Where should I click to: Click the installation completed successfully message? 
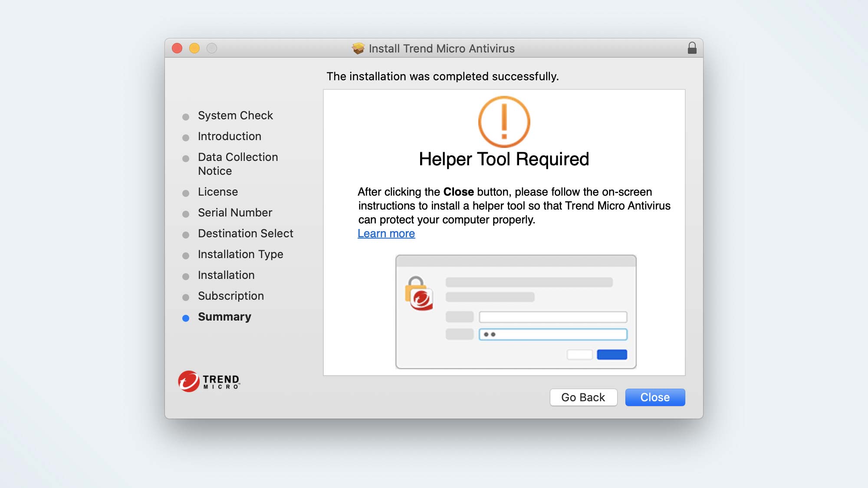443,76
